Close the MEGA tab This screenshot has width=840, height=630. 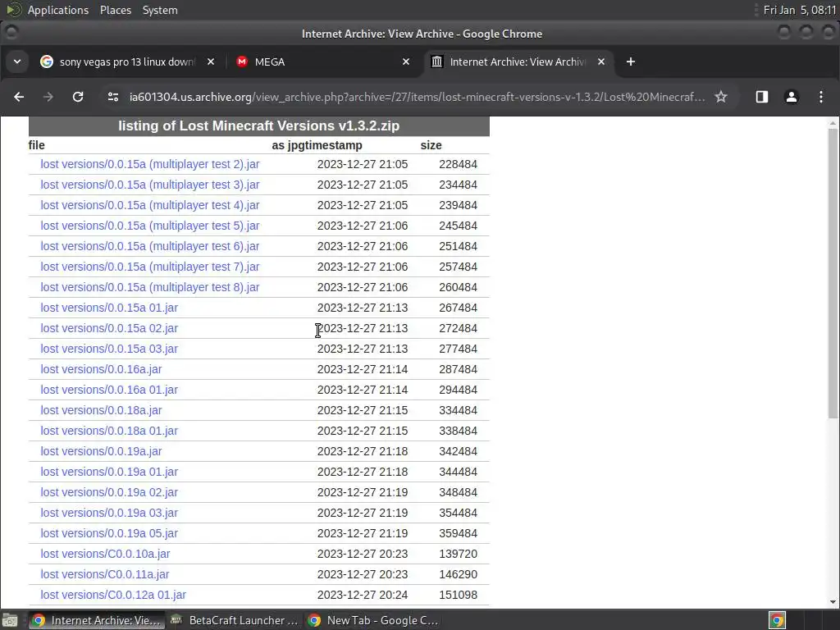tap(405, 62)
